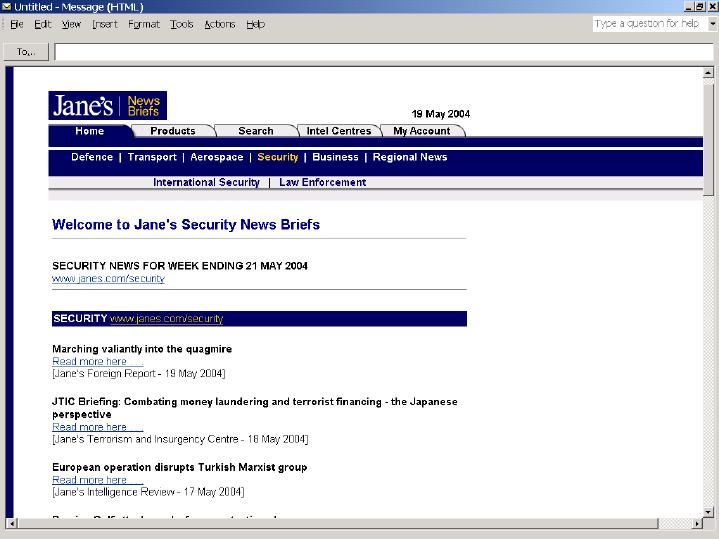Open the Law Enforcement link

click(x=322, y=183)
